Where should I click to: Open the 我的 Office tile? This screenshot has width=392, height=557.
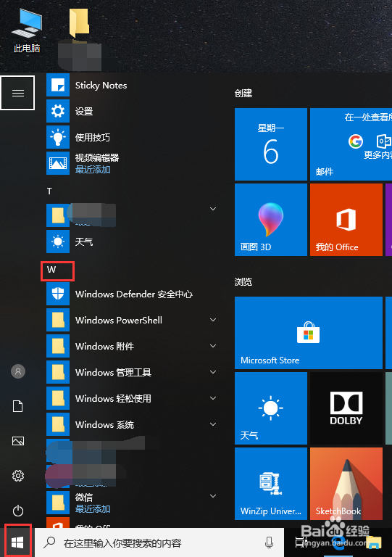click(x=346, y=220)
